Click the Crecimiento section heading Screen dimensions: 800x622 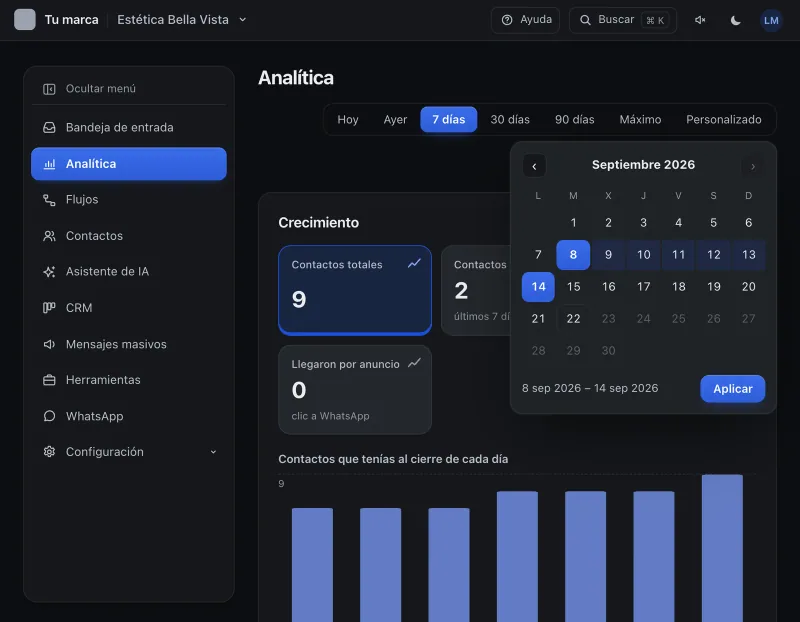tap(318, 223)
